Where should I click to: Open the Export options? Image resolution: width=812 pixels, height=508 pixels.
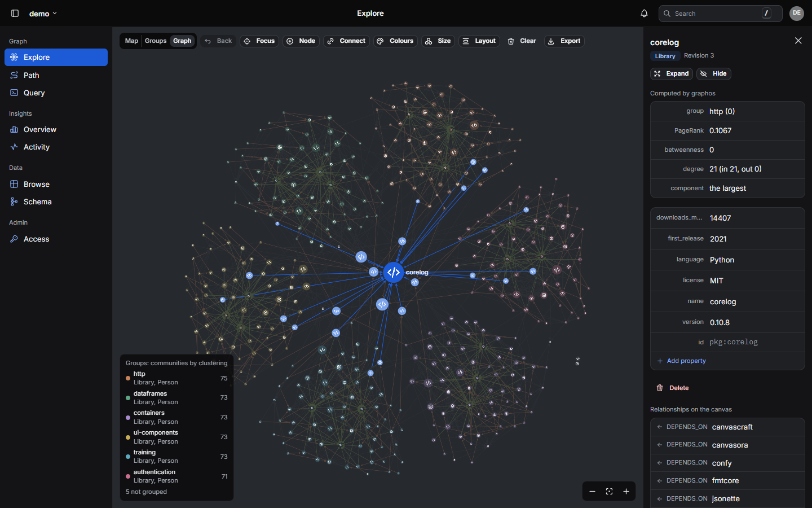pyautogui.click(x=564, y=41)
